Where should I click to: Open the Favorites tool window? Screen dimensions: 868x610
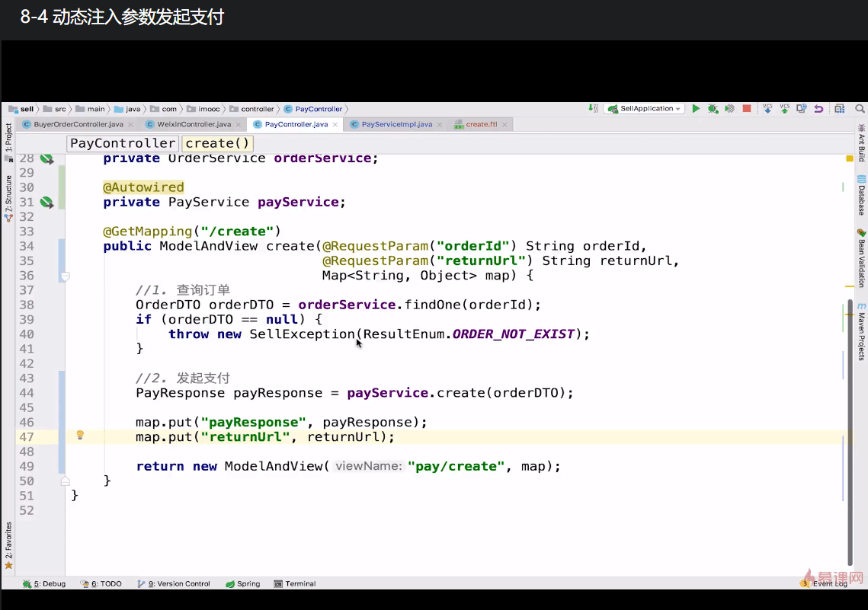pos(8,545)
